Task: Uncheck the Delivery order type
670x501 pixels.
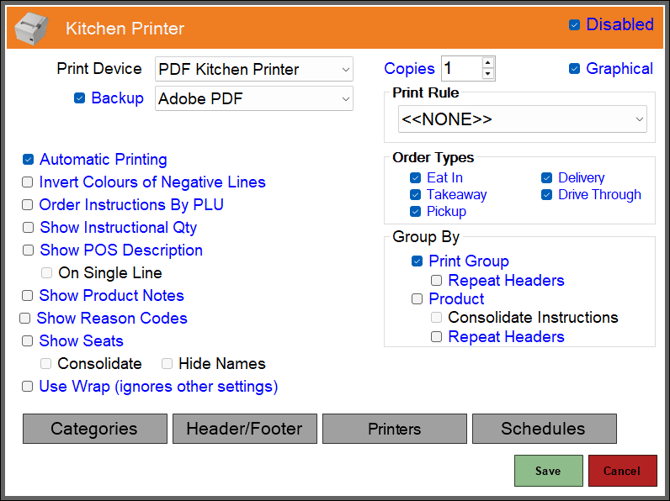Action: [x=547, y=177]
